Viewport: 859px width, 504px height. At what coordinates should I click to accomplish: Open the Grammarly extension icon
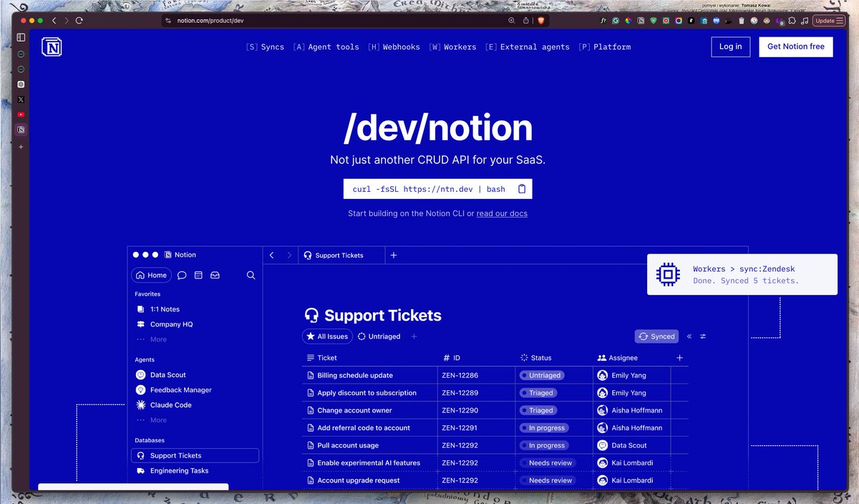pos(616,21)
